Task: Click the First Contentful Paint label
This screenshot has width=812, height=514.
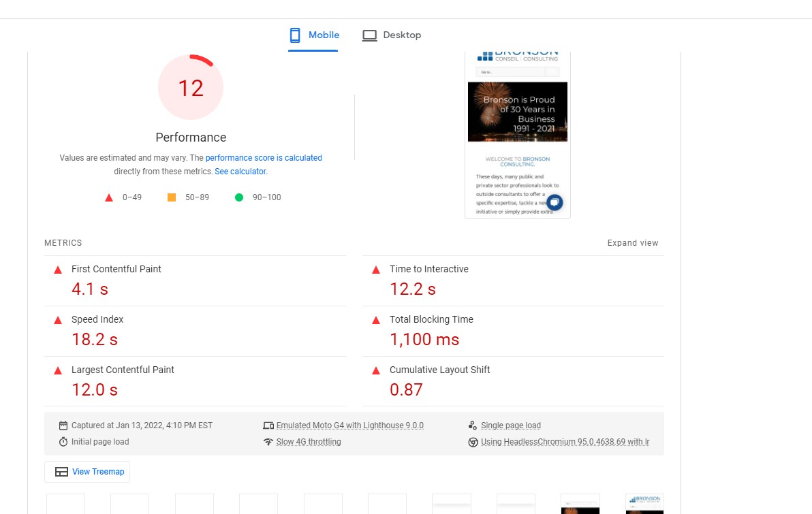Action: click(x=116, y=269)
